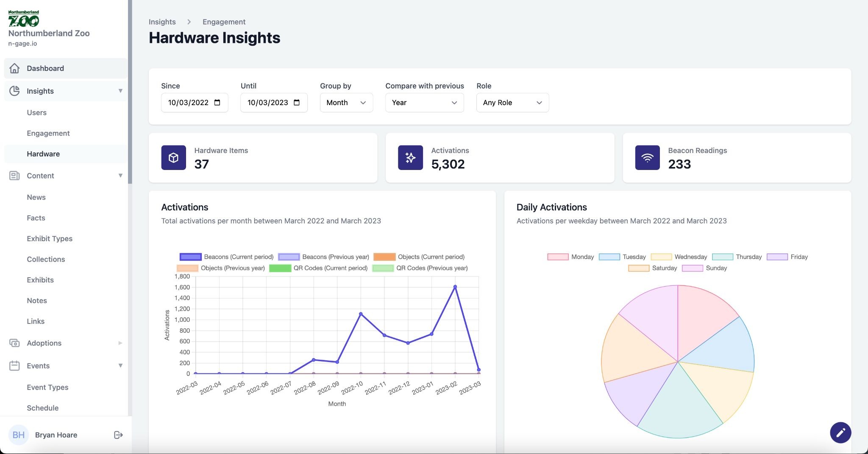Open the calendar picker in Until field
Image resolution: width=868 pixels, height=454 pixels.
point(297,103)
